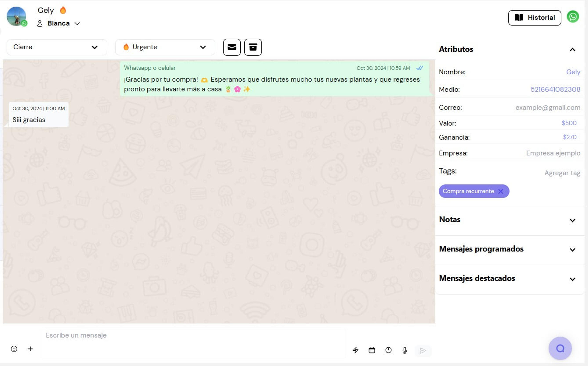Click the microphone voice note icon
Image resolution: width=588 pixels, height=366 pixels.
(x=405, y=350)
